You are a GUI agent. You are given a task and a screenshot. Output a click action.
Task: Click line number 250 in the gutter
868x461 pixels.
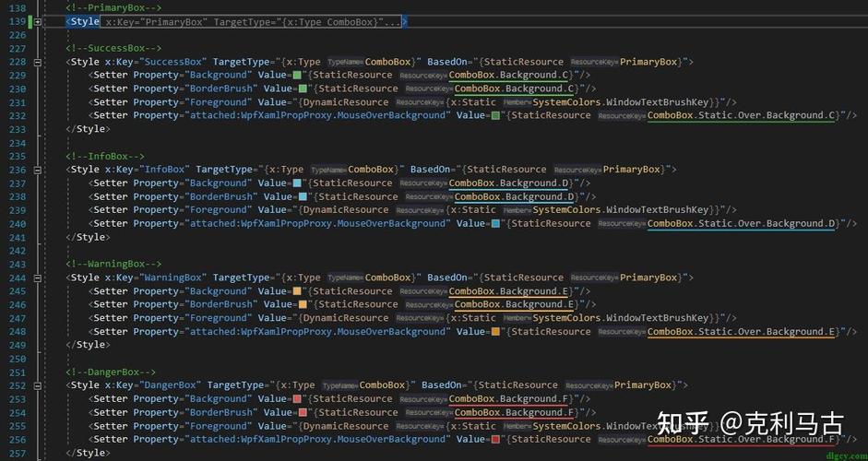point(18,359)
